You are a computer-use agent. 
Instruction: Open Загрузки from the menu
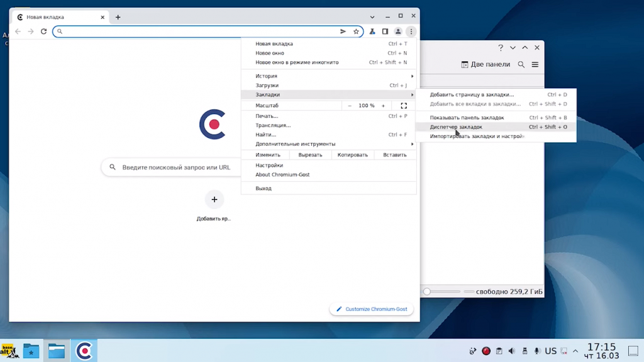(328, 86)
